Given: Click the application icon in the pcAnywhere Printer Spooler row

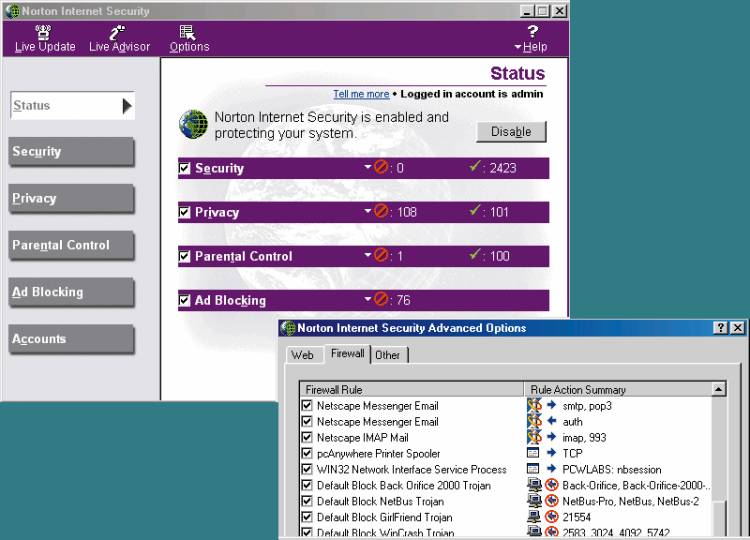Looking at the screenshot, I should pyautogui.click(x=533, y=452).
